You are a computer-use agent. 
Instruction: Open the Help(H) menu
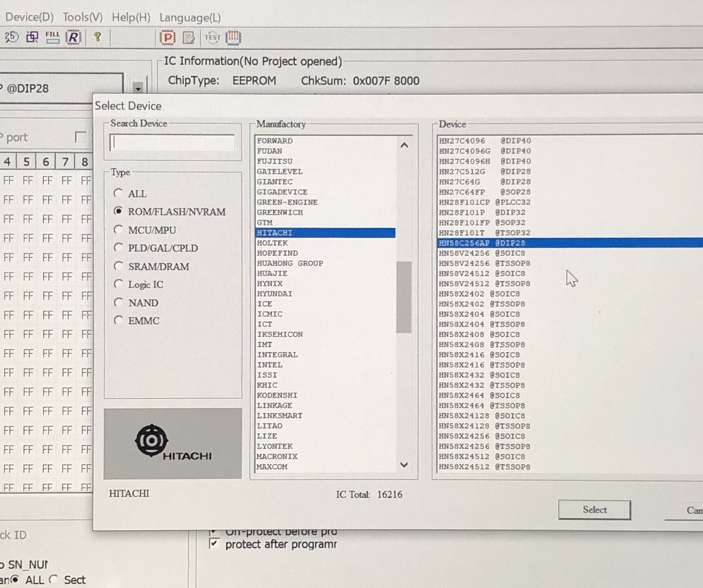coord(131,18)
